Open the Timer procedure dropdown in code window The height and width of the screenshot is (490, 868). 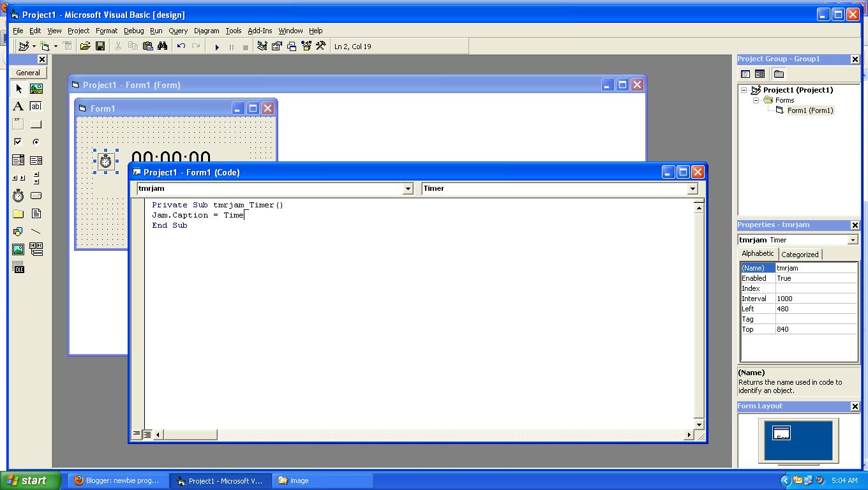point(692,189)
